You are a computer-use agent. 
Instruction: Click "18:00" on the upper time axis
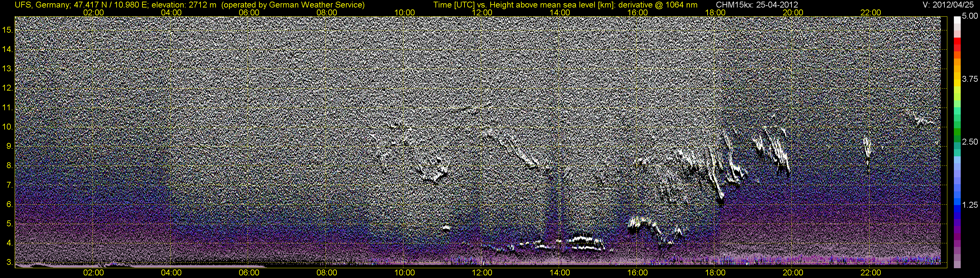[x=715, y=12]
